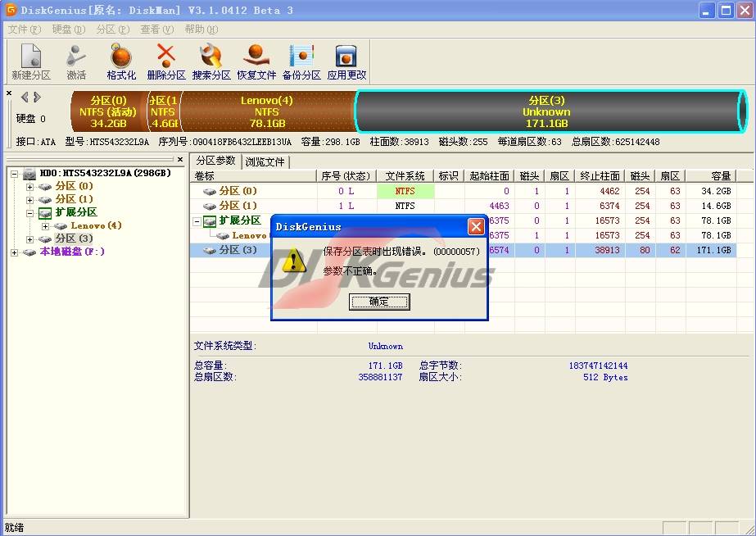Open the 帮助(H) menu
The image size is (756, 536).
(x=201, y=30)
